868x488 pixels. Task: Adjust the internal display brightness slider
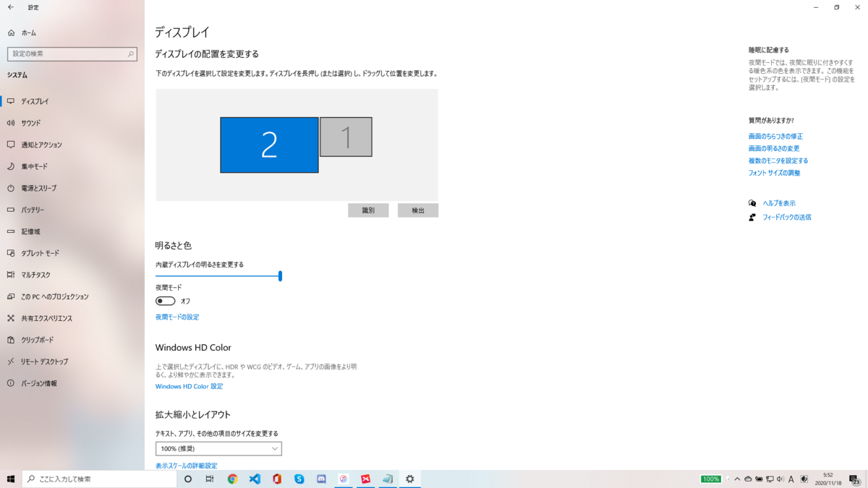pos(280,275)
